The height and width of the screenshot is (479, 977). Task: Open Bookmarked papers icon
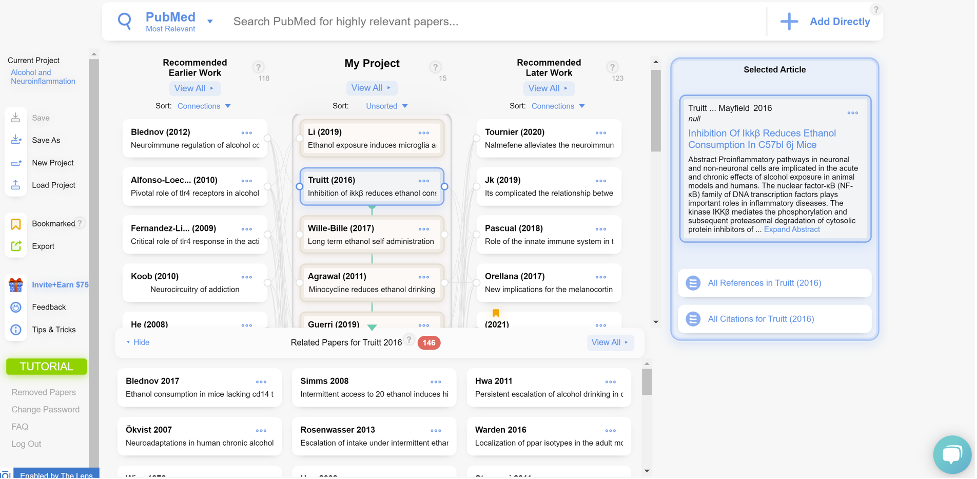point(16,224)
